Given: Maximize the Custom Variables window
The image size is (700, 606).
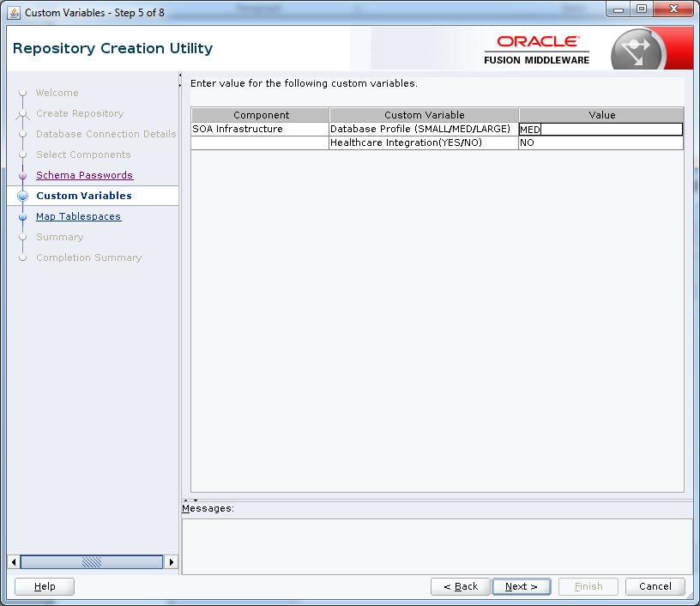Looking at the screenshot, I should (x=642, y=9).
